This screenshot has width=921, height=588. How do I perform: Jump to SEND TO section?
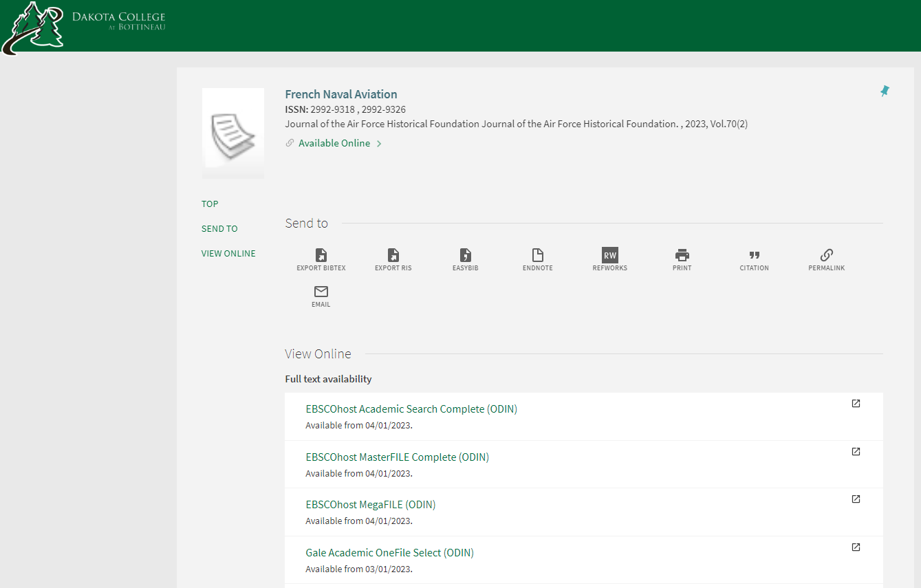[219, 228]
